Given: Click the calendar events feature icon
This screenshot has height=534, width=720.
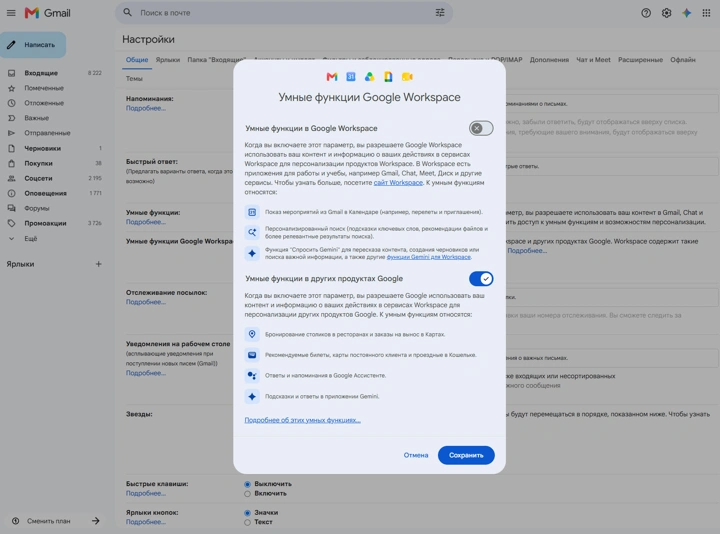Looking at the screenshot, I should pos(252,212).
